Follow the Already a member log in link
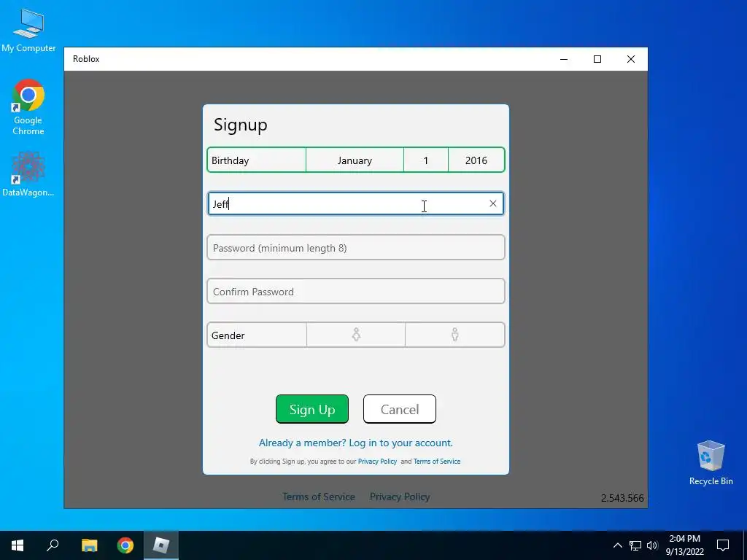The height and width of the screenshot is (560, 747). (x=355, y=443)
